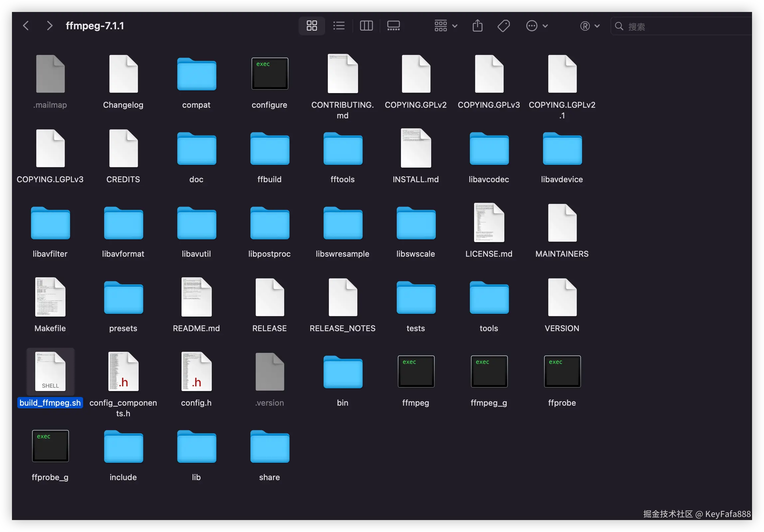The height and width of the screenshot is (532, 764).
Task: Select the config.h header file
Action: (x=196, y=371)
